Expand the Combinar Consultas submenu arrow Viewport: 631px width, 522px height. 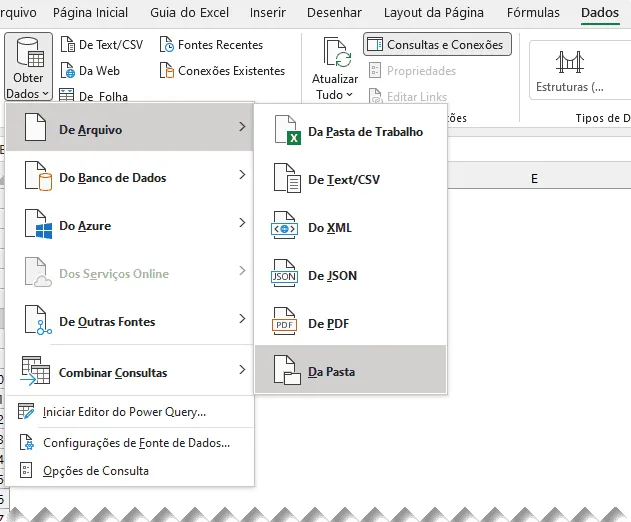click(x=242, y=369)
